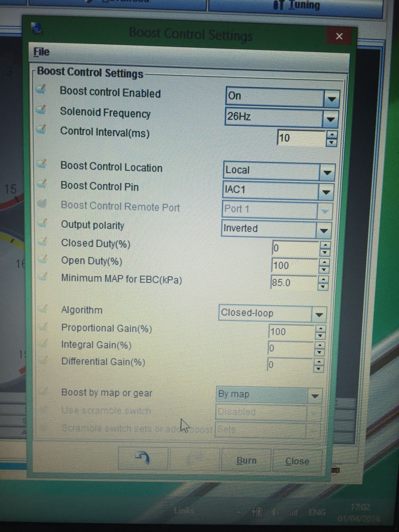
Task: Click the Boost Control Settings window title icon
Action: tap(37, 29)
